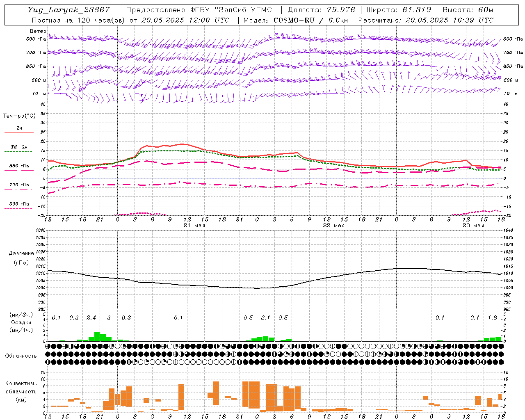
Task: Click the station title Yug_Laryak_23867
Action: (69, 10)
